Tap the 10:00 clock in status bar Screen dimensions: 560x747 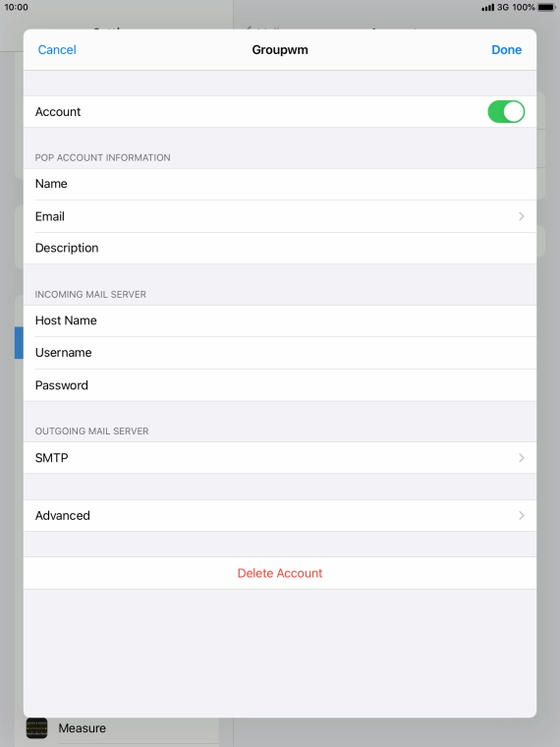pyautogui.click(x=16, y=7)
